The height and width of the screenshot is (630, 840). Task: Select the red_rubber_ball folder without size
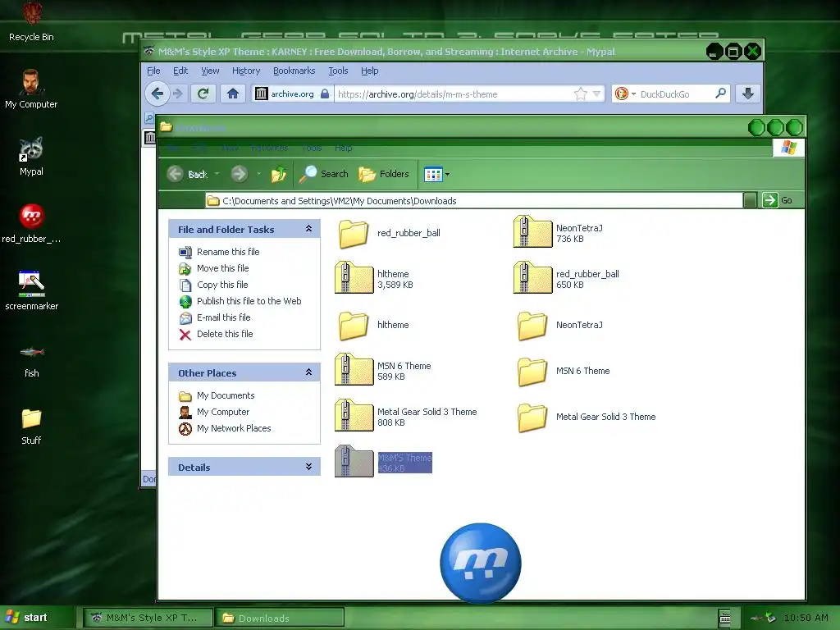point(390,234)
